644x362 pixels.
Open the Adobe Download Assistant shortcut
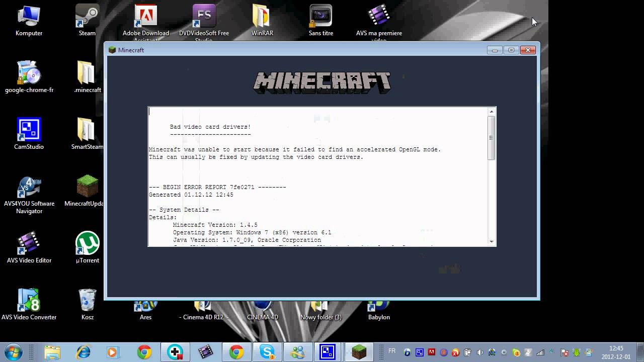146,21
